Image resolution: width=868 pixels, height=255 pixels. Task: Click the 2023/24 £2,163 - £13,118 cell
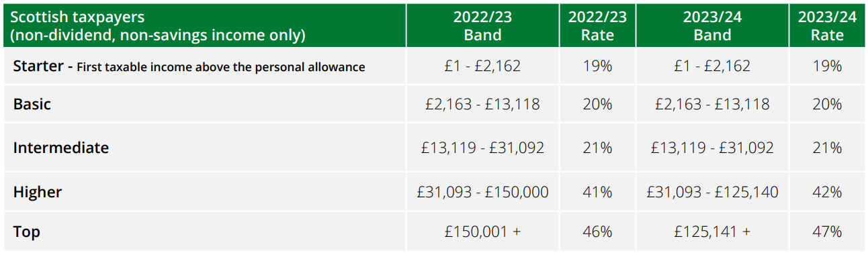coord(712,104)
